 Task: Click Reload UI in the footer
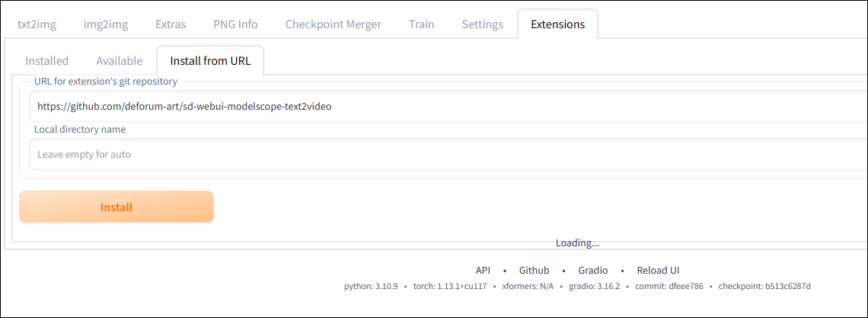(x=658, y=271)
